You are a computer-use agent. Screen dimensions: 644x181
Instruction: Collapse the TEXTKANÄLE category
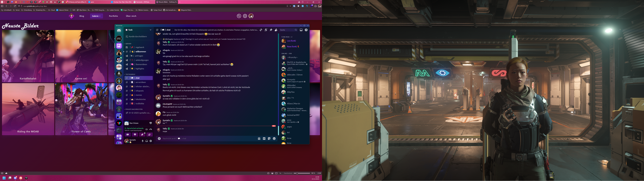pyautogui.click(x=130, y=74)
